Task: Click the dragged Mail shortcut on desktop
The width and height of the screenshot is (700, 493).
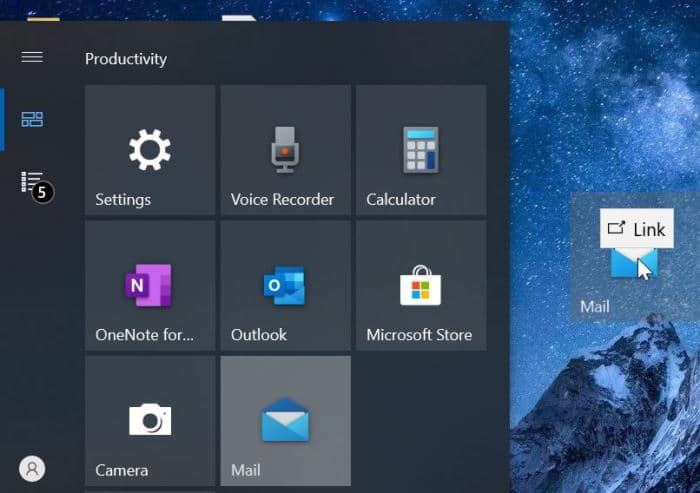Action: 634,258
